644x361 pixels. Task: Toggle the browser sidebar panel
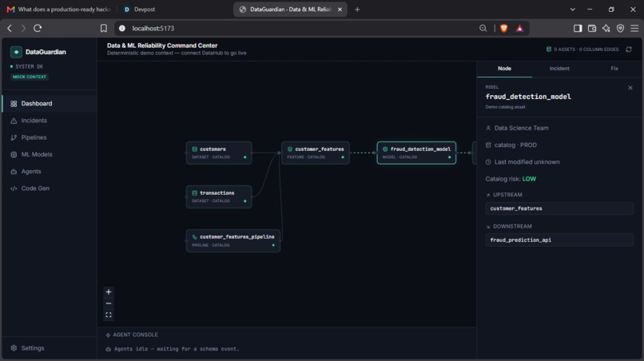(x=578, y=28)
